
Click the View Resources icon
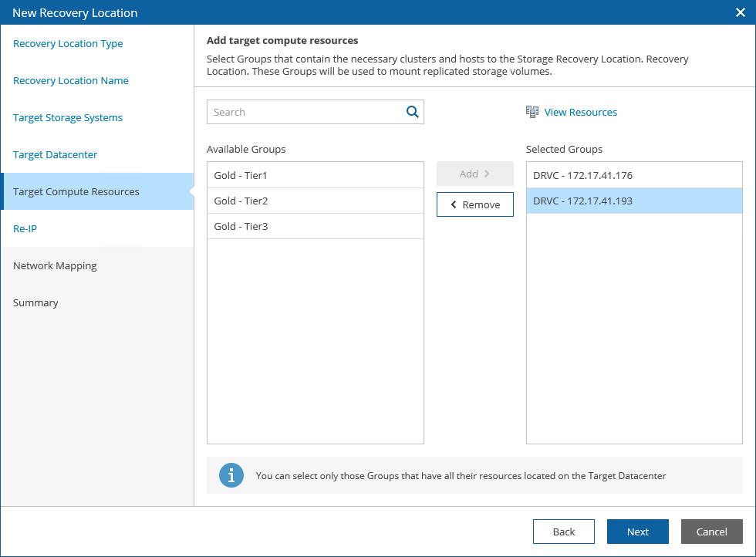[x=532, y=112]
